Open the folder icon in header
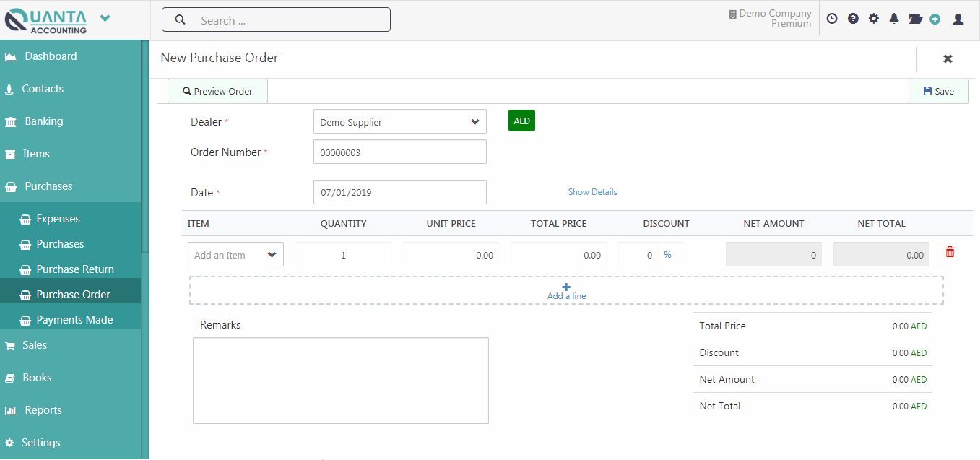The height and width of the screenshot is (460, 980). tap(915, 19)
